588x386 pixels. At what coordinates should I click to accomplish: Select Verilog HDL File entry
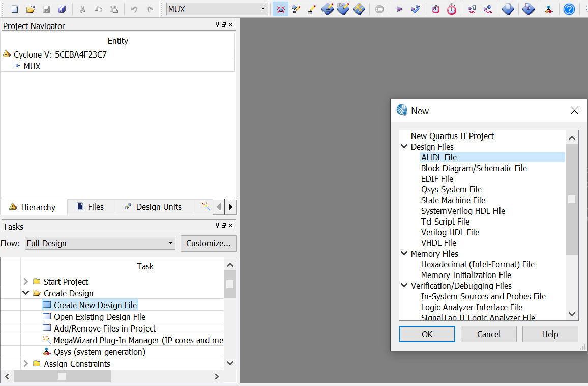click(450, 232)
